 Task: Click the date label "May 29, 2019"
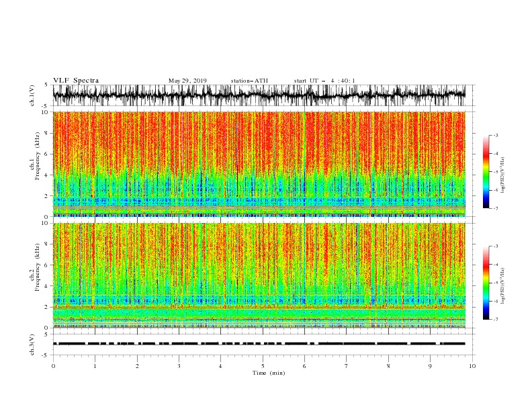coord(187,81)
